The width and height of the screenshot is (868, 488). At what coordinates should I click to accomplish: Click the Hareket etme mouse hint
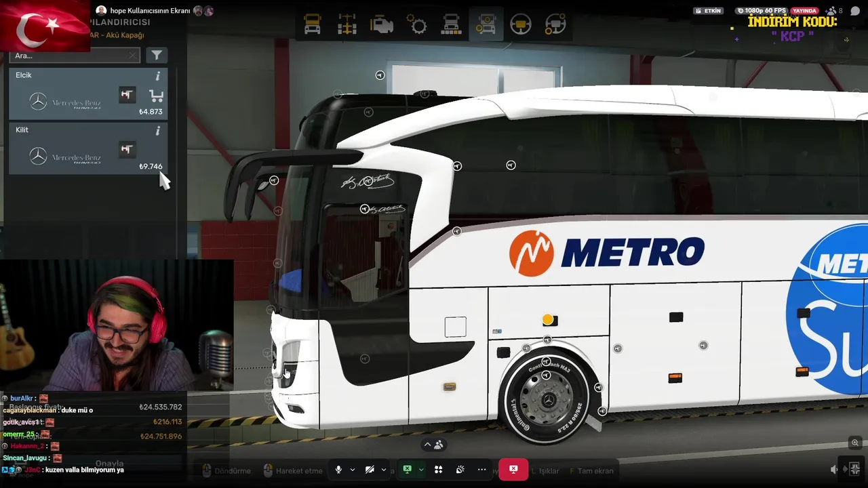click(x=293, y=471)
